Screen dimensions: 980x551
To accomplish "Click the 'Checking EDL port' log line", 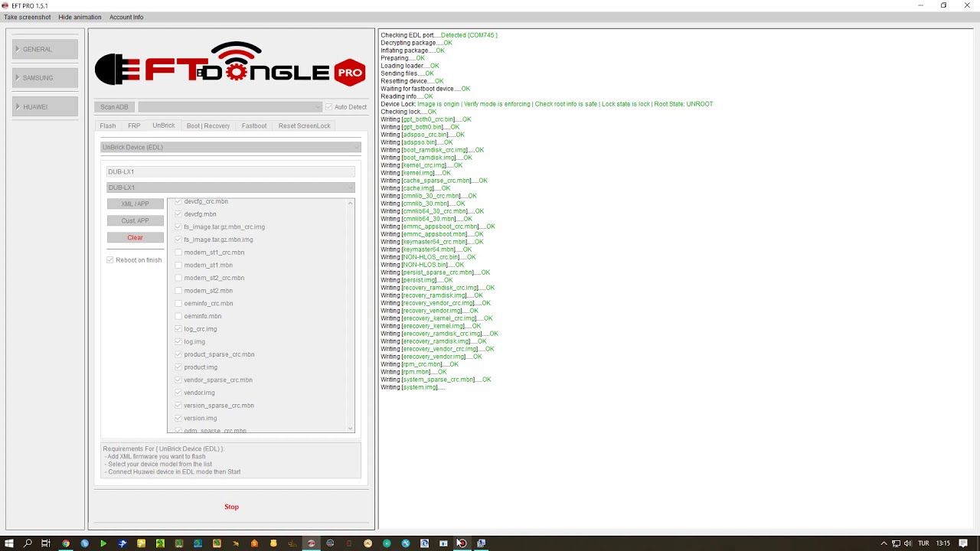I will 439,35.
